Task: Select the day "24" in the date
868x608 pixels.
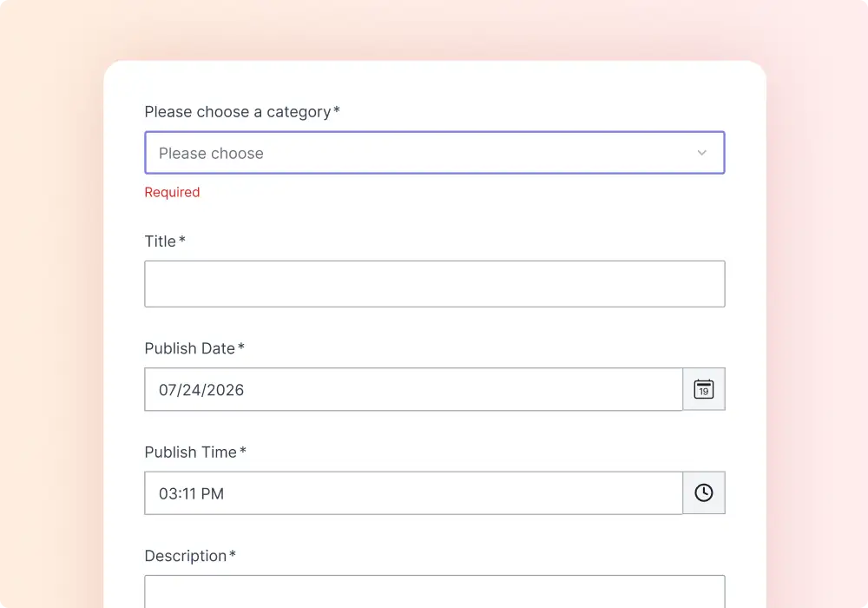Action: click(192, 390)
